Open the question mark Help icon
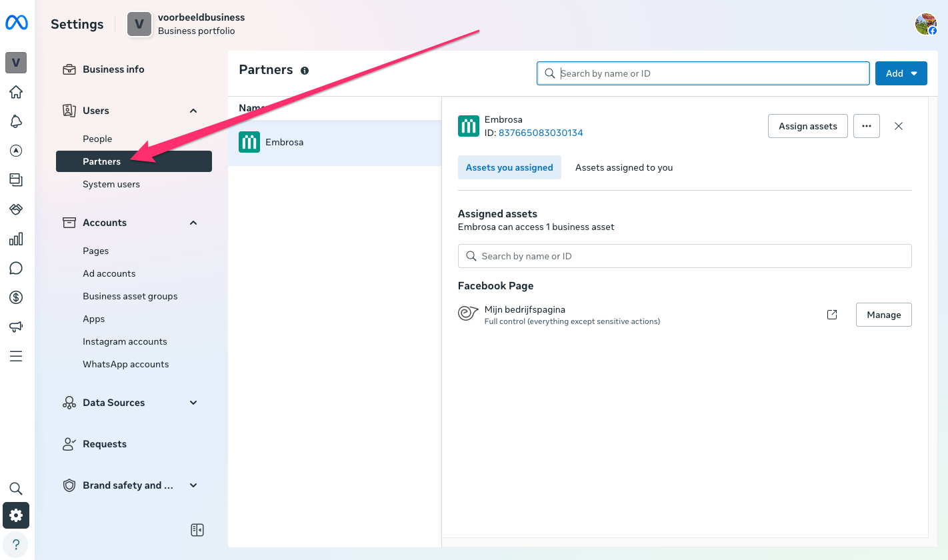948x560 pixels. coord(16,545)
